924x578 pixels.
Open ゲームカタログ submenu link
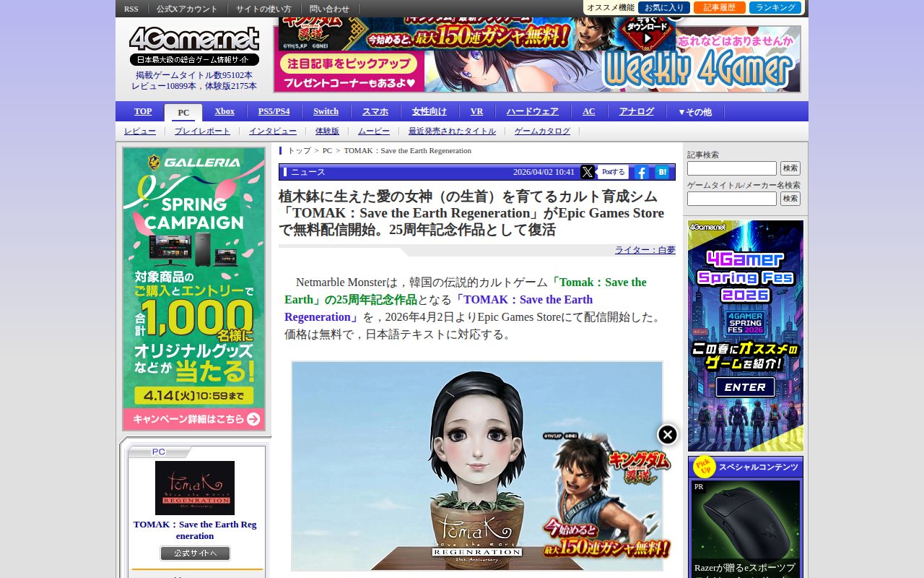542,131
